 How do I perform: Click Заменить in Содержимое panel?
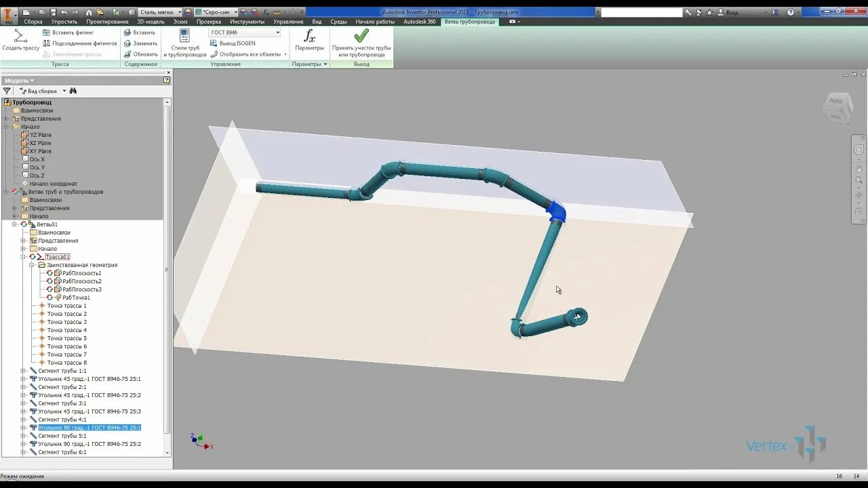coord(140,43)
